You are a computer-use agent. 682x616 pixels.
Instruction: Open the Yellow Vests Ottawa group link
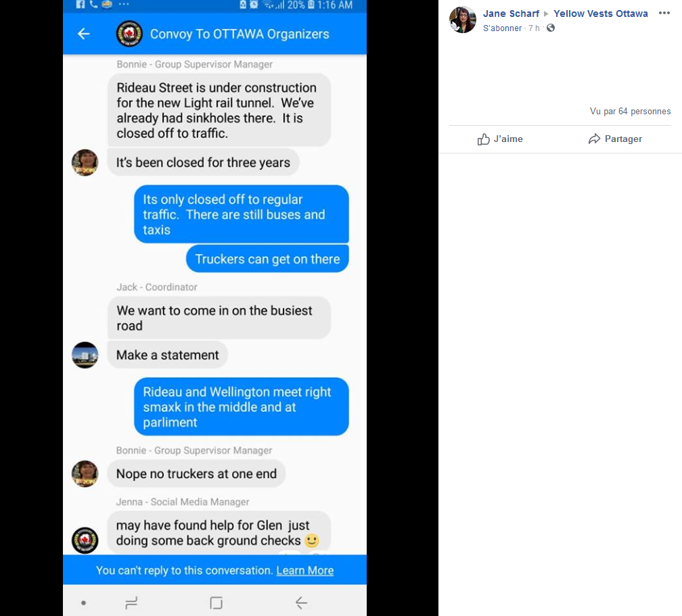(600, 14)
